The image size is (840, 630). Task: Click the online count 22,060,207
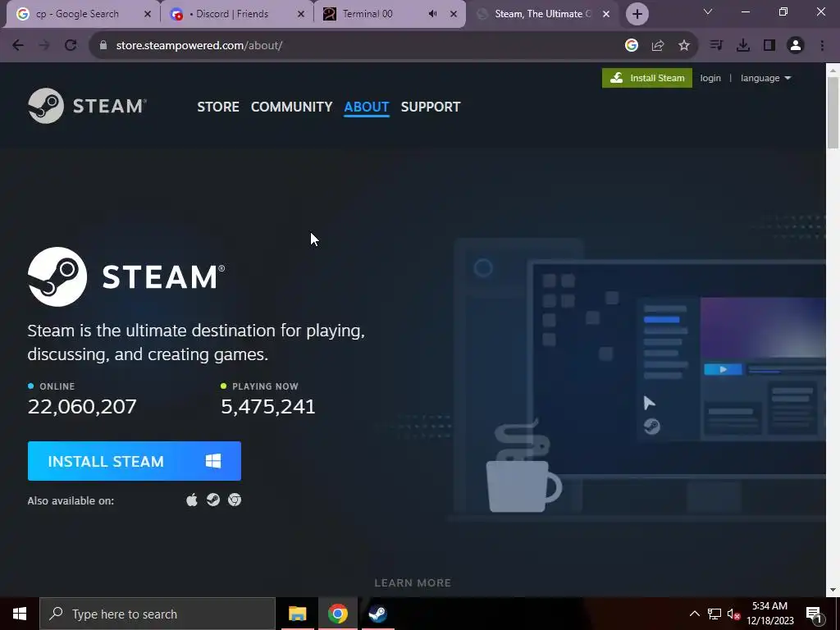(82, 407)
